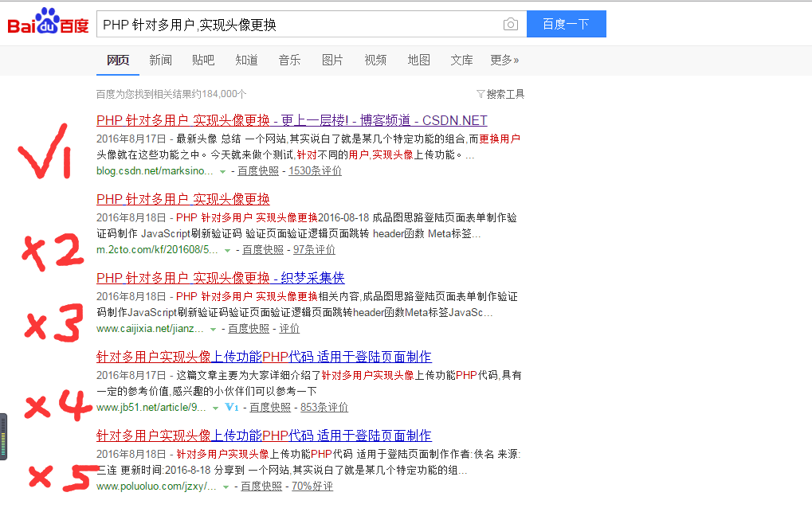Expand dropdown arrow next to www.caijixia.net URL

tap(213, 330)
